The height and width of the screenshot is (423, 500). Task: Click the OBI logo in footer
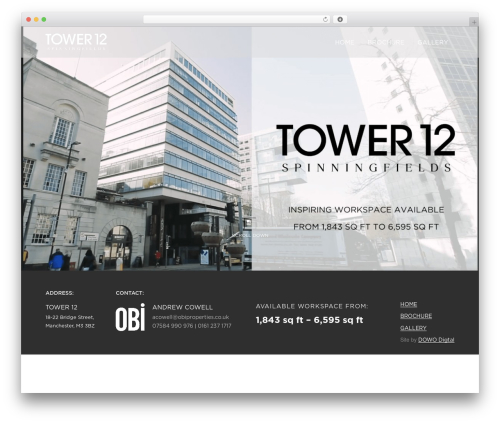[x=130, y=317]
